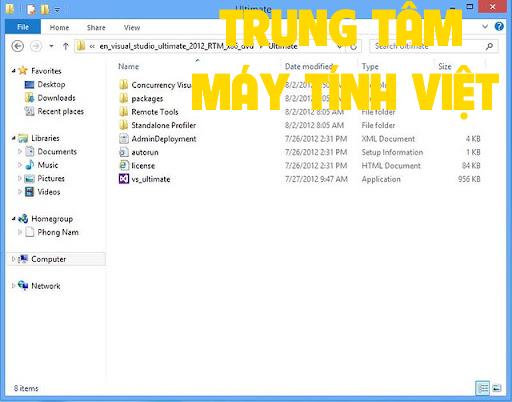Screen dimensions: 512x402
Task: Collapse the Homegroup node
Action: click(x=13, y=219)
